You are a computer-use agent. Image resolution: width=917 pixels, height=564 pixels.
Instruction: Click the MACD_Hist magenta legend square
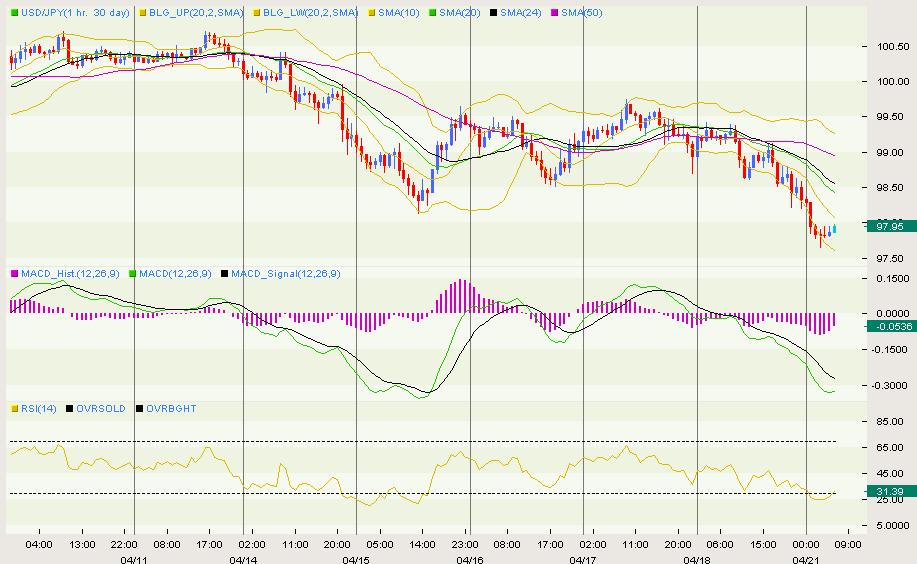pos(14,273)
